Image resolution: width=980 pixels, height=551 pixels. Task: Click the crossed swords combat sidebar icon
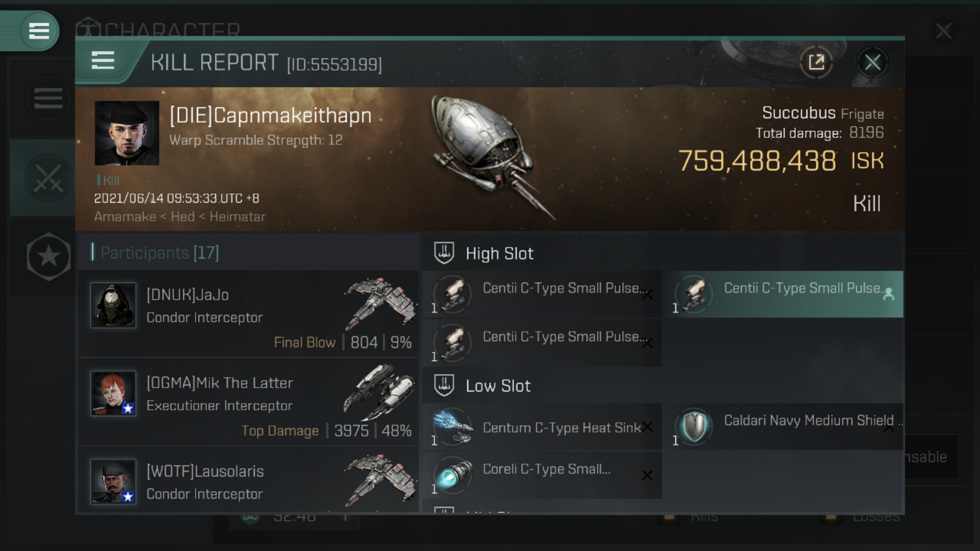[x=48, y=178]
